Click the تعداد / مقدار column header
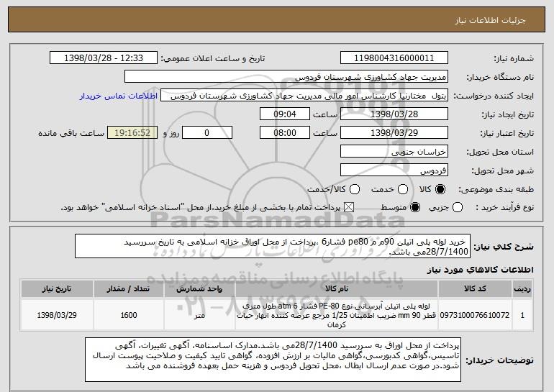Screen dimensions: 554x392 [129, 289]
